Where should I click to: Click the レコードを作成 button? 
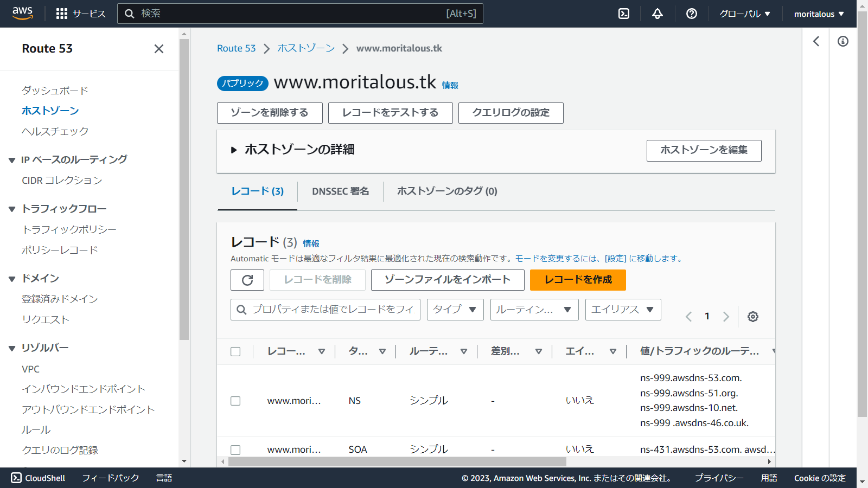[x=577, y=280]
